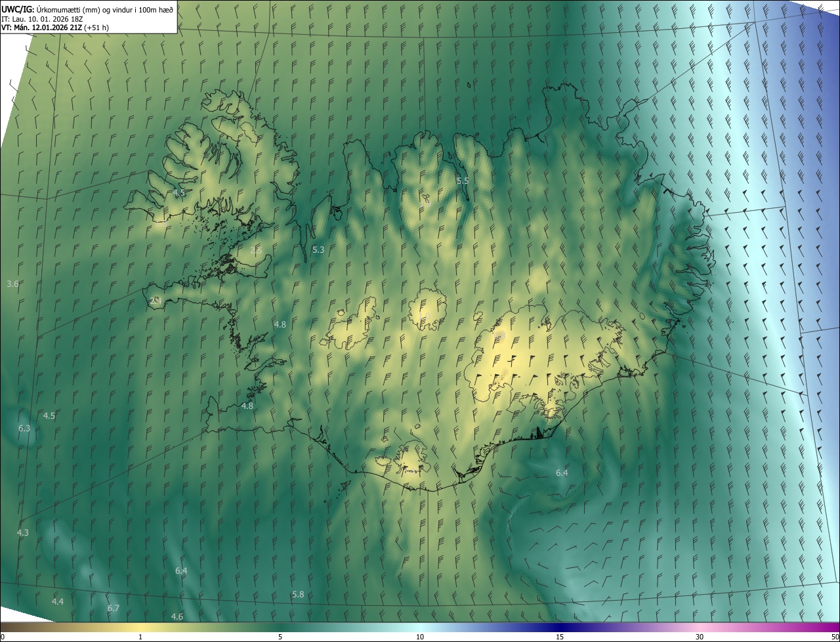Viewport: 840px width, 642px height.
Task: Click the '2.5' value label on the map
Action: click(256, 250)
